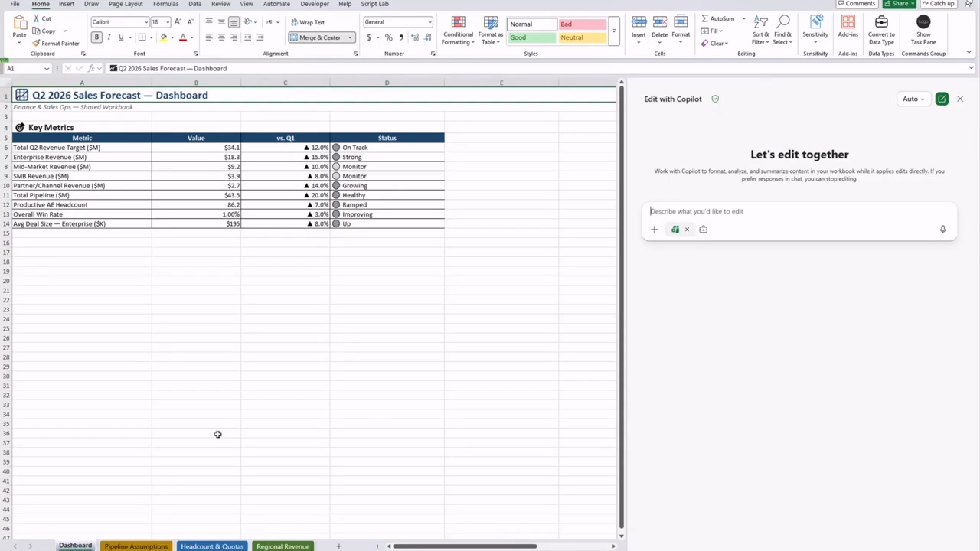Remove the attached workbook chip via its x
Viewport: 980px width, 551px height.
tap(687, 229)
